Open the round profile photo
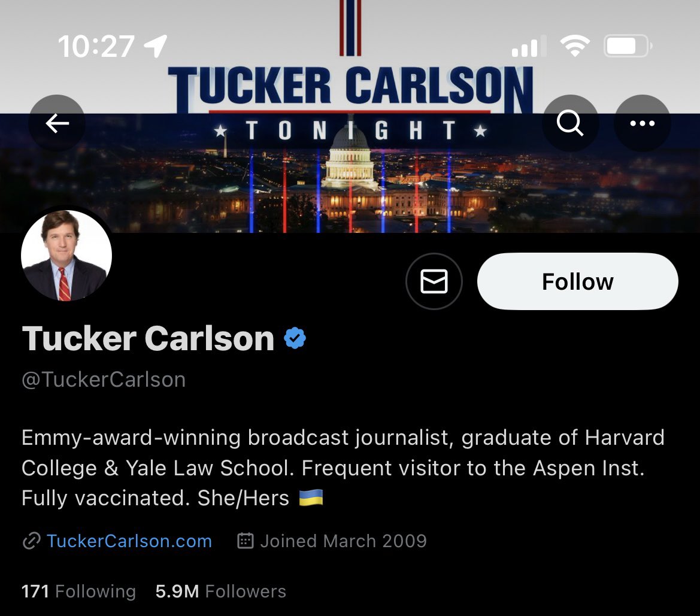700x616 pixels. point(66,256)
